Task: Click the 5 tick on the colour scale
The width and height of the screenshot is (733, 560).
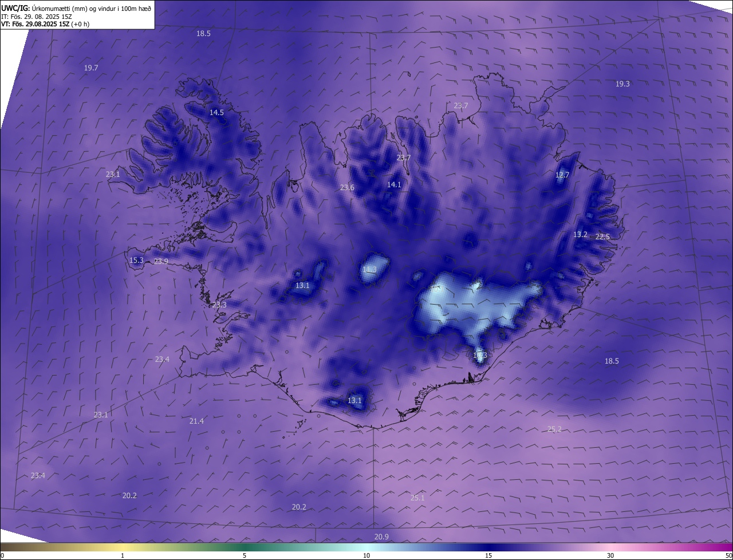Action: coord(245,555)
